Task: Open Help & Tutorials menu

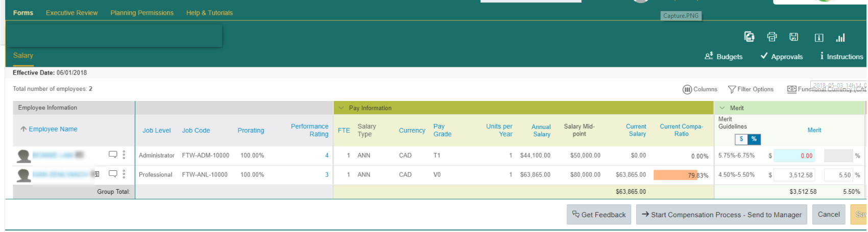Action: (x=209, y=13)
